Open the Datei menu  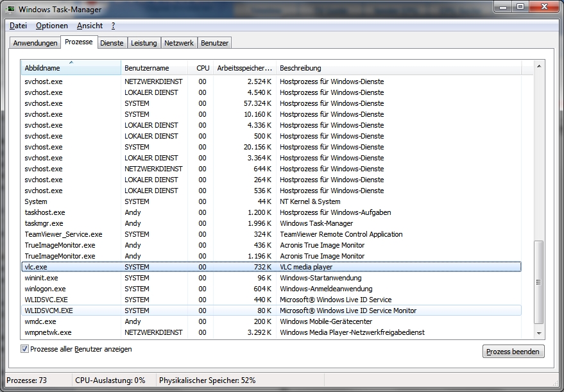click(18, 26)
